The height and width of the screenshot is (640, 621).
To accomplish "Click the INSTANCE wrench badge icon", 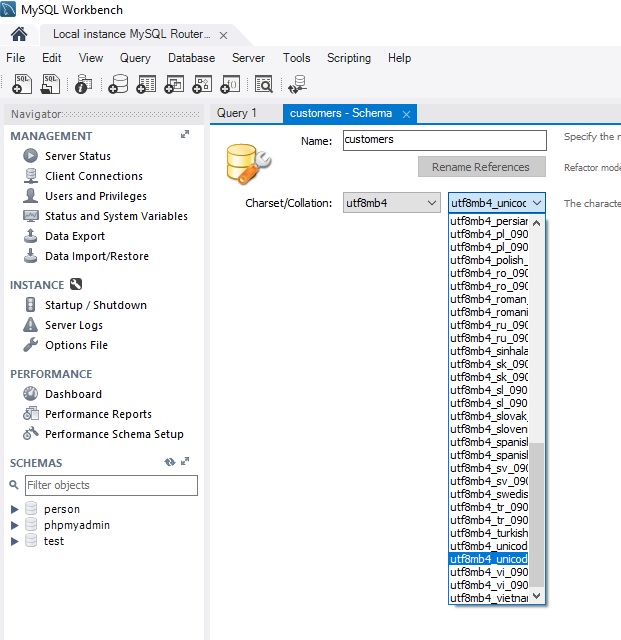I will click(x=76, y=284).
